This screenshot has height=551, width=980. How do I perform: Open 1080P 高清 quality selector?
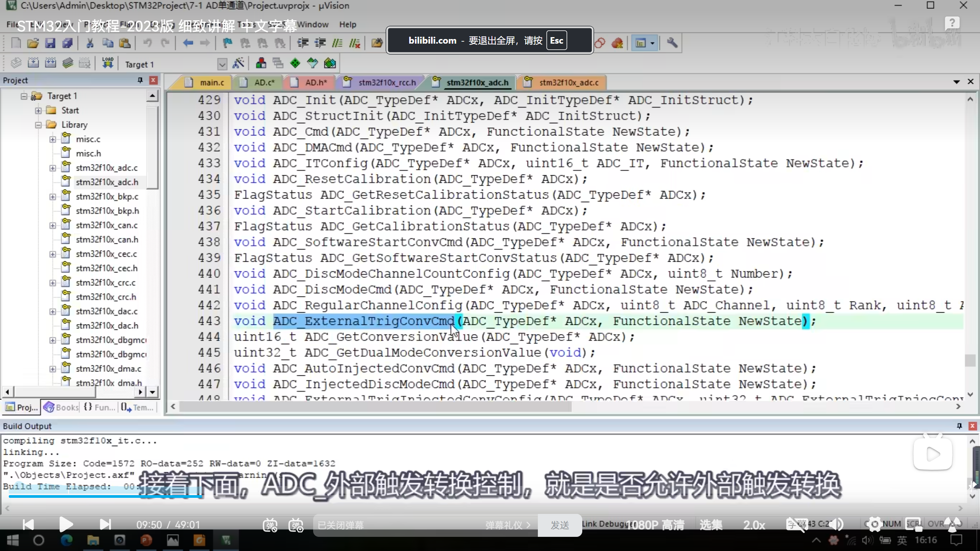(655, 525)
